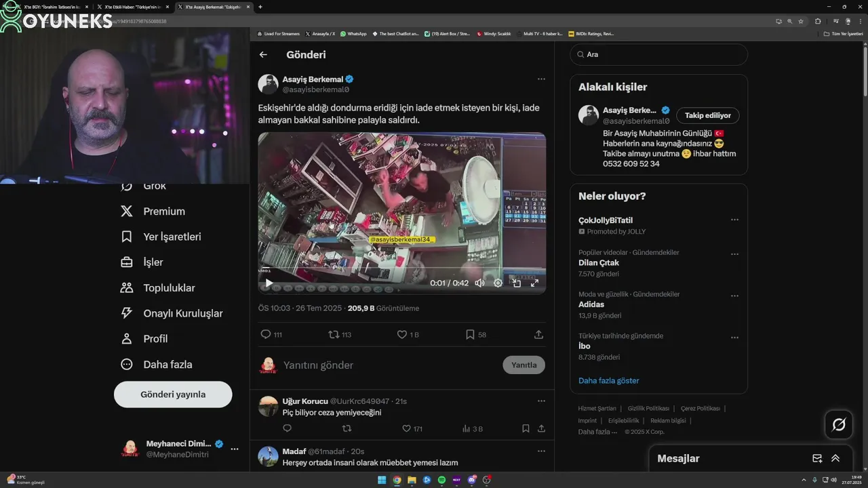Repost Uğur Korucu's comment

tap(347, 428)
